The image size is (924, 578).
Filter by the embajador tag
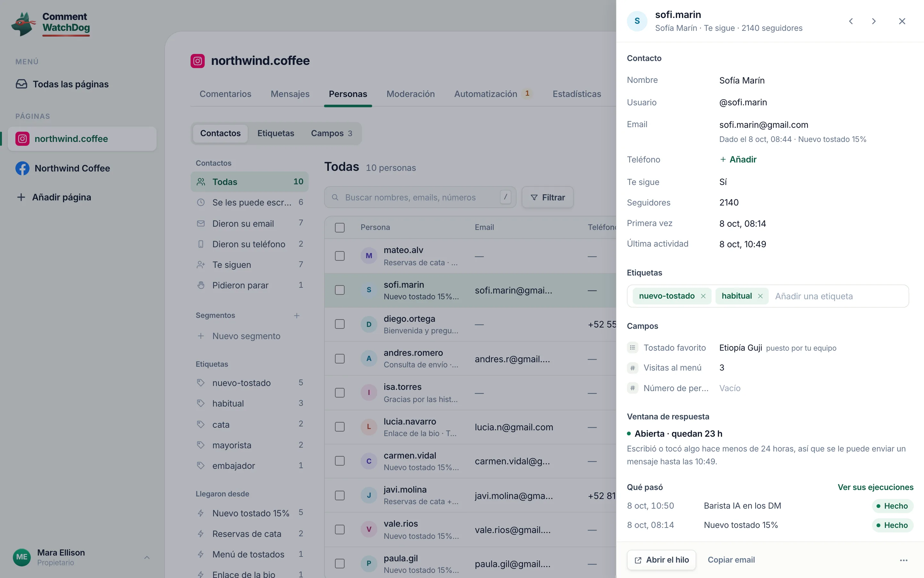pos(249,466)
